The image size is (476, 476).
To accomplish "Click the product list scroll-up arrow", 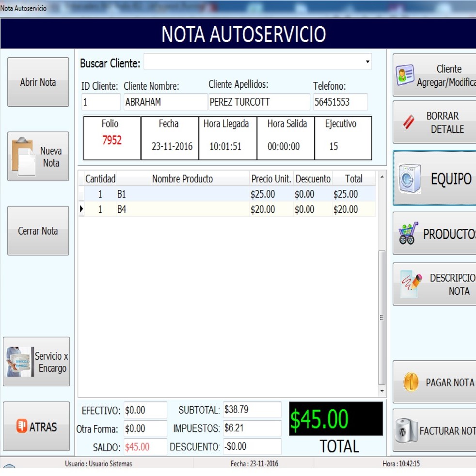I will point(382,177).
